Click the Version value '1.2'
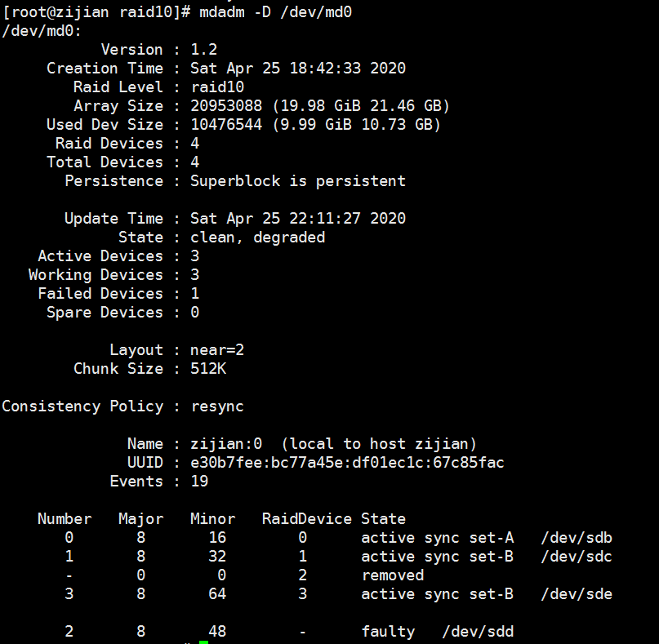This screenshot has height=644, width=659. [x=204, y=50]
